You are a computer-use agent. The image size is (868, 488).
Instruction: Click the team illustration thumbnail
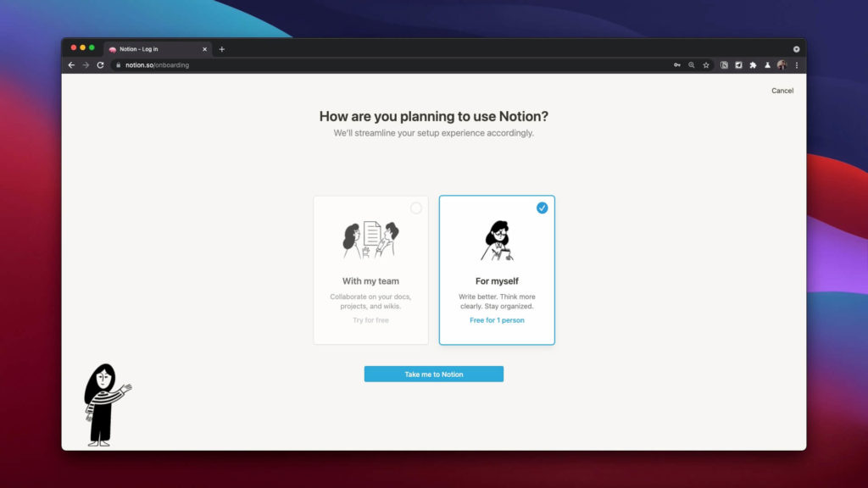371,240
